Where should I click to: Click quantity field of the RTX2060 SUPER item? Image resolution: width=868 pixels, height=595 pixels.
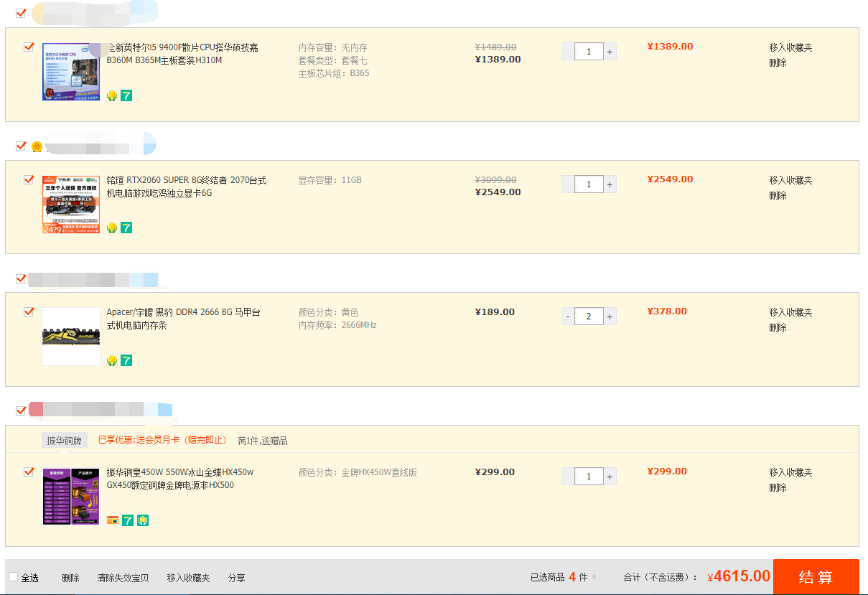pyautogui.click(x=589, y=184)
